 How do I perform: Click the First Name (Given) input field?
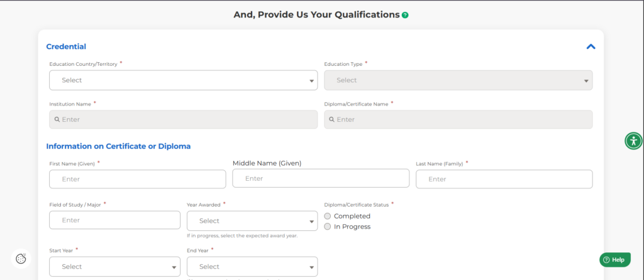[x=138, y=179]
